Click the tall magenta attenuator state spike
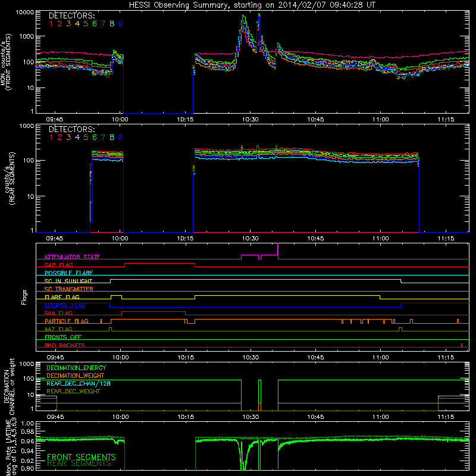 [x=278, y=250]
